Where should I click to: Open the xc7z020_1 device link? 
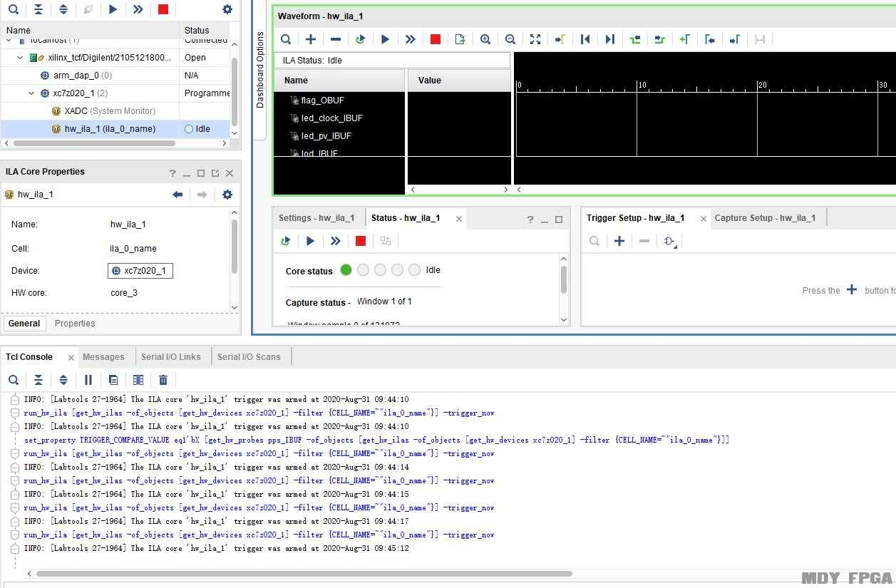pyautogui.click(x=140, y=271)
